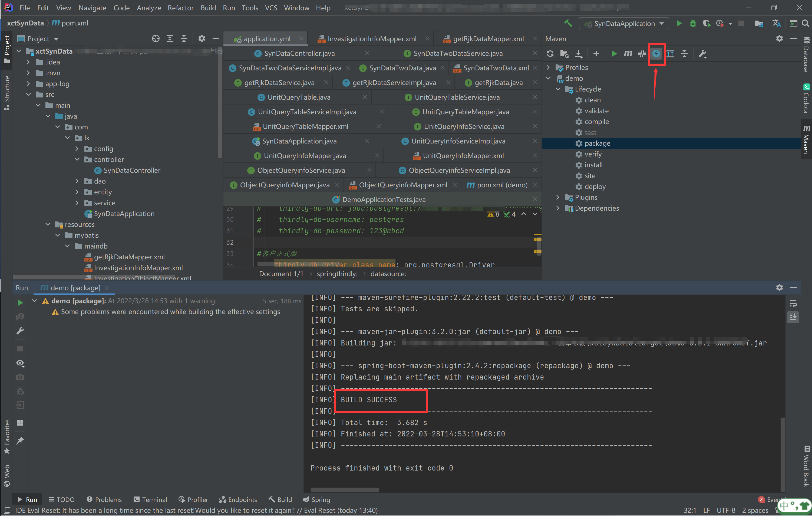This screenshot has width=812, height=516.
Task: Toggle Maven Offline Mode button
Action: pyautogui.click(x=642, y=54)
